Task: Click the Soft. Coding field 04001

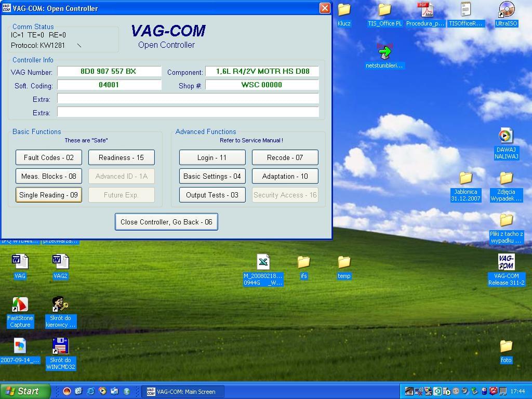Action: coord(109,85)
